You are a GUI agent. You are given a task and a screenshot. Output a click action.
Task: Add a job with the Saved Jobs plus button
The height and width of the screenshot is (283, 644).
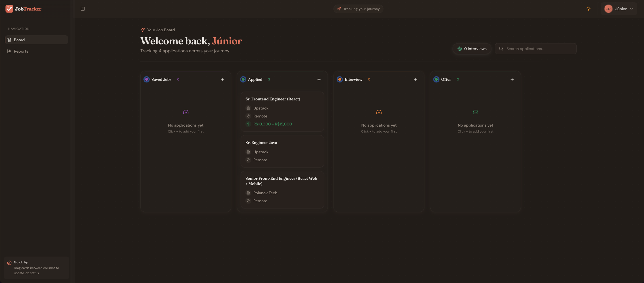tap(222, 79)
